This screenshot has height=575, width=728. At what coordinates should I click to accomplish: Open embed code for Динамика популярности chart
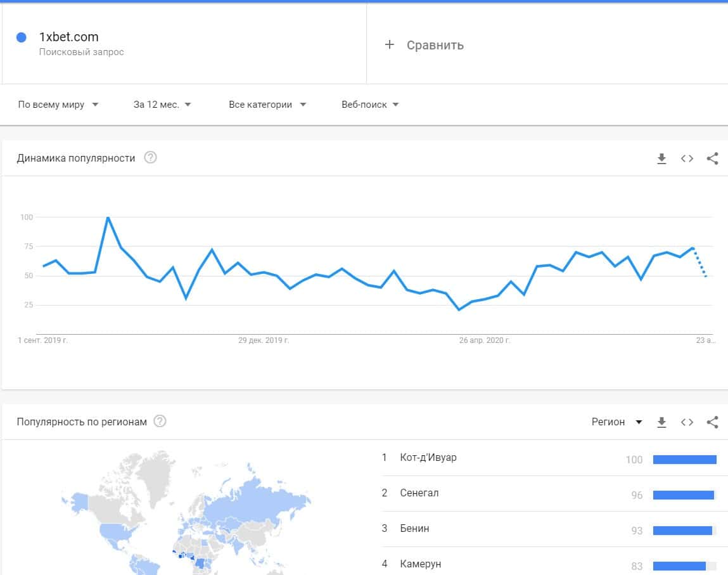coord(687,158)
